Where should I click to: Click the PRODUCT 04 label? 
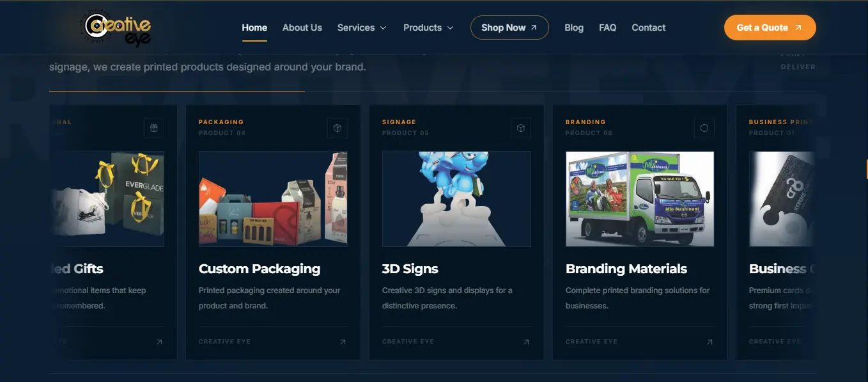point(222,133)
